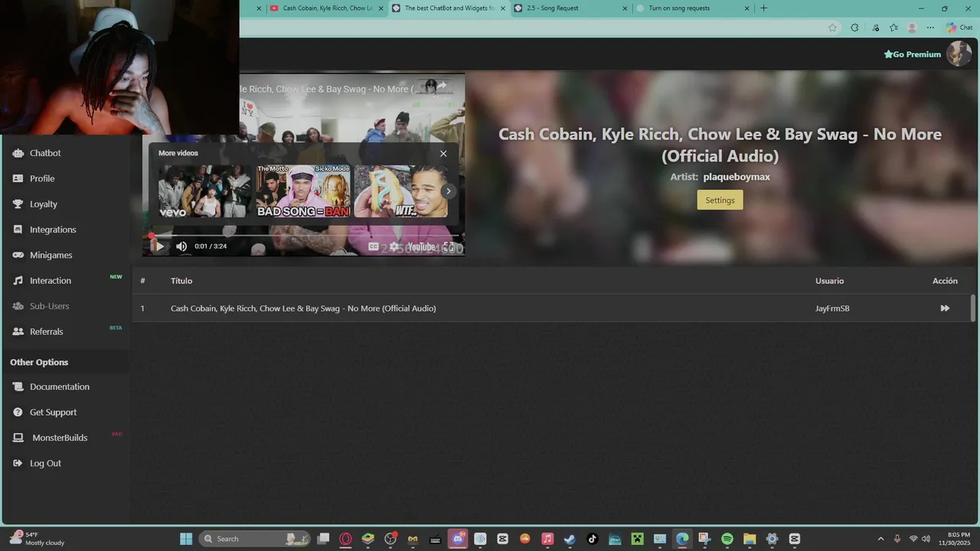Open the Chatbot sidebar section
The width and height of the screenshot is (980, 551).
(x=45, y=153)
